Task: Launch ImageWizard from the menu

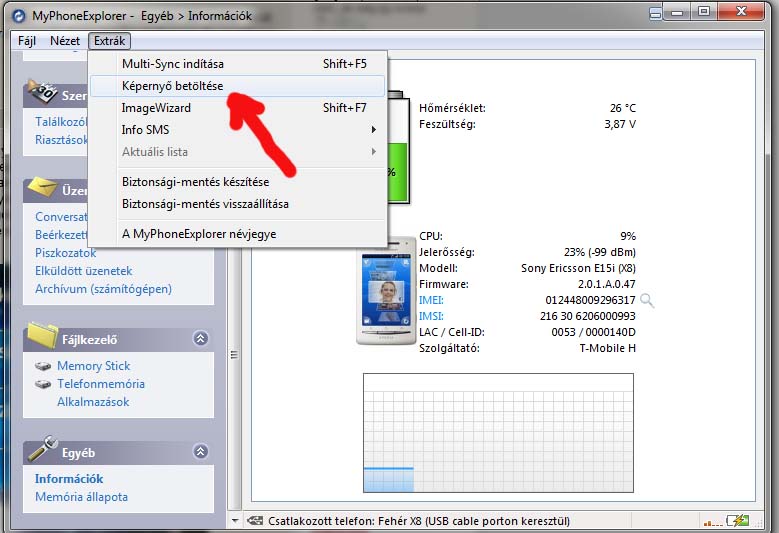Action: coord(237,108)
